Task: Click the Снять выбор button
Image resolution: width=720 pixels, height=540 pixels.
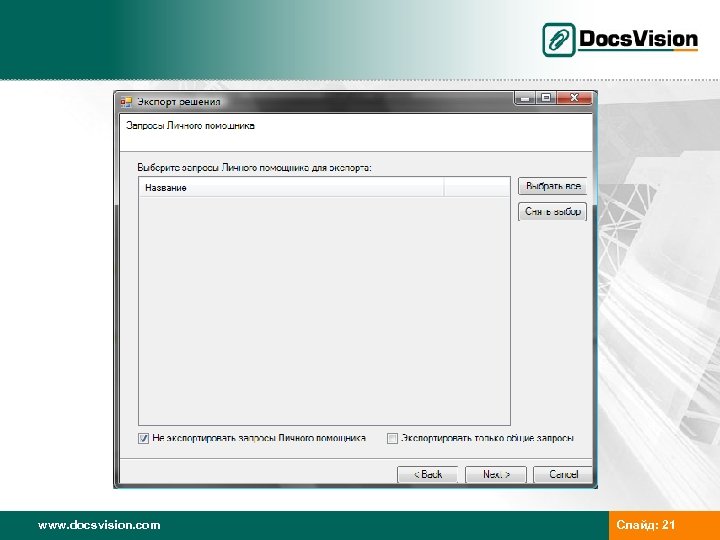Action: [x=552, y=212]
